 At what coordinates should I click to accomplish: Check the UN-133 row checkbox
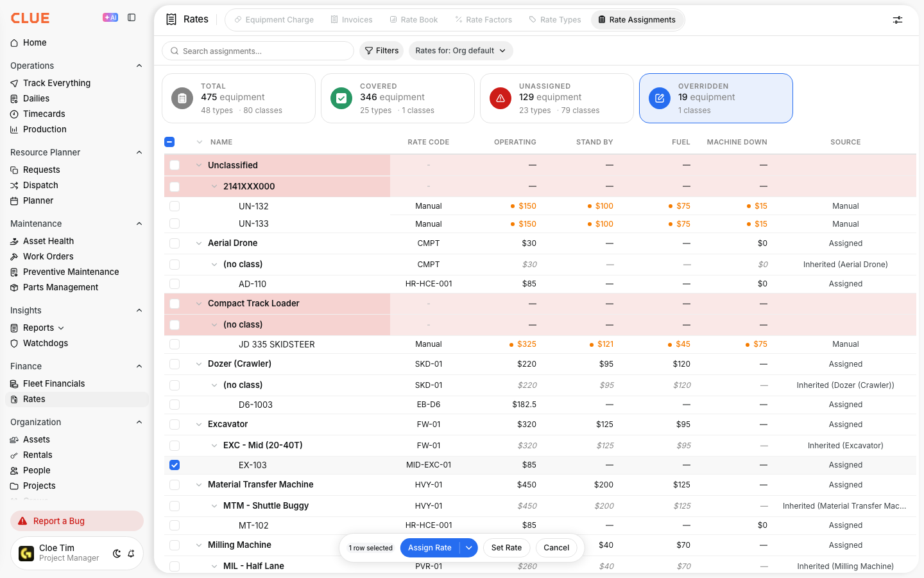[175, 223]
